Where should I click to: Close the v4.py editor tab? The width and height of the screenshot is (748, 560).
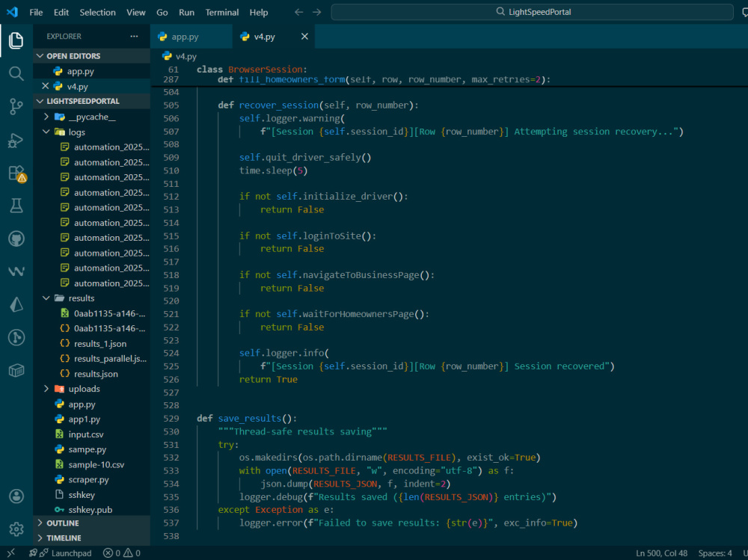304,36
